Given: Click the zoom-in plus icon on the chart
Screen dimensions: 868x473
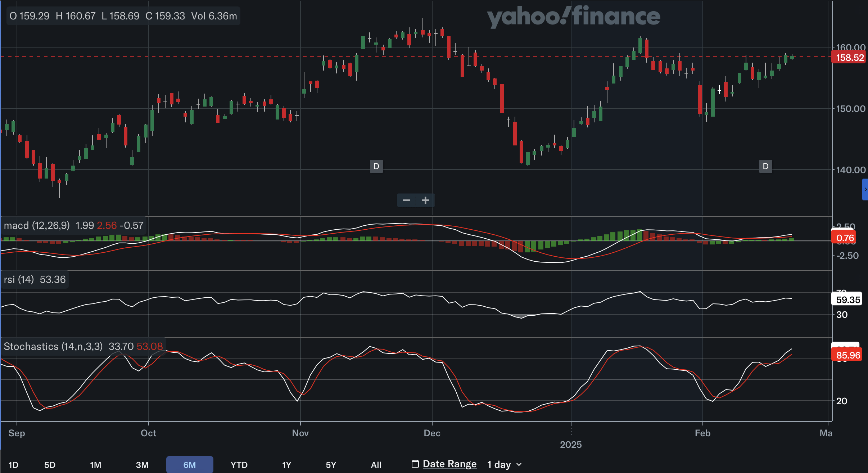Looking at the screenshot, I should pos(426,200).
